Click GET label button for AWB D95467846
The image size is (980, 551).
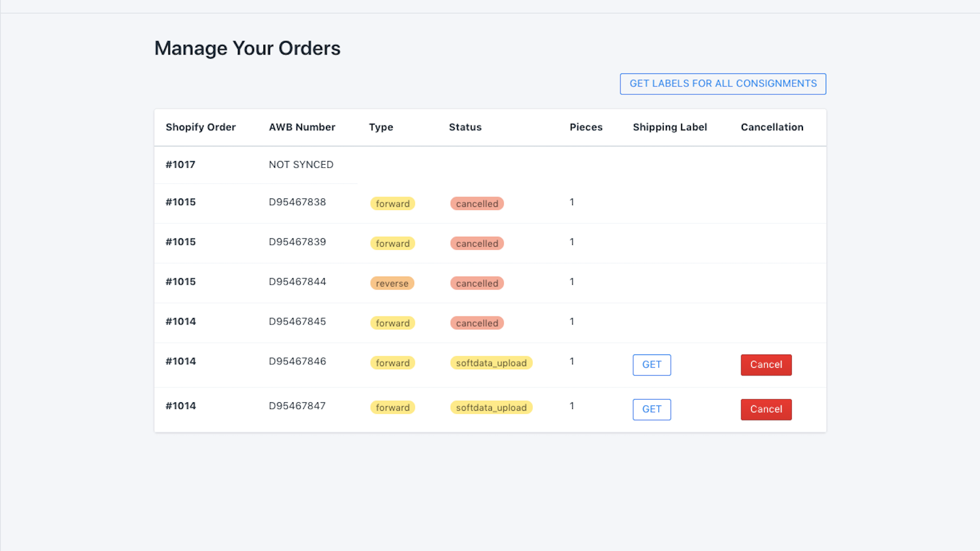click(651, 364)
